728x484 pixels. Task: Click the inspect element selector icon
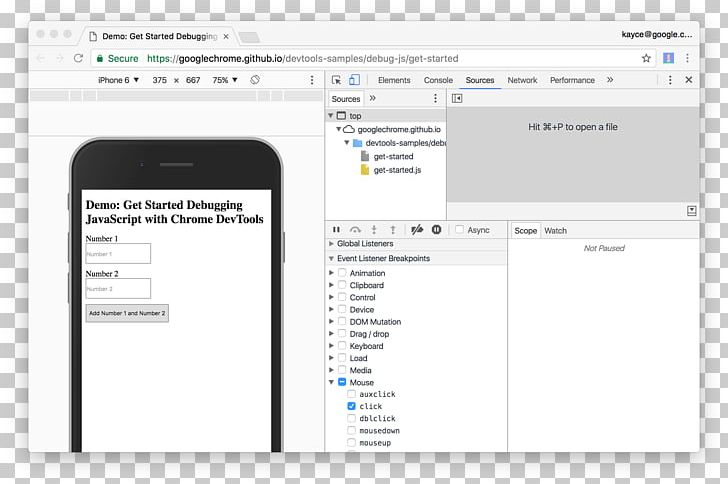336,80
